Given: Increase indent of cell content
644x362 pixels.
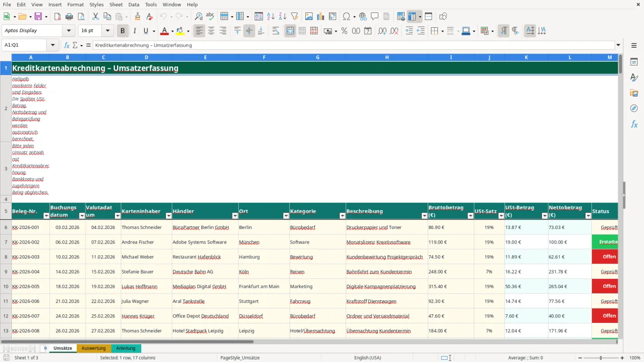Looking at the screenshot, I should pos(409,31).
